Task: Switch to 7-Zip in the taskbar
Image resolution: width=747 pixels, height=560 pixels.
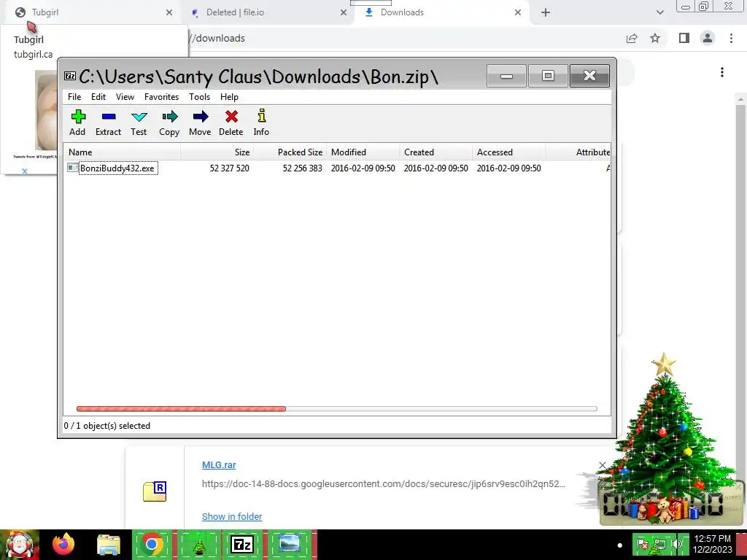Action: [x=242, y=544]
